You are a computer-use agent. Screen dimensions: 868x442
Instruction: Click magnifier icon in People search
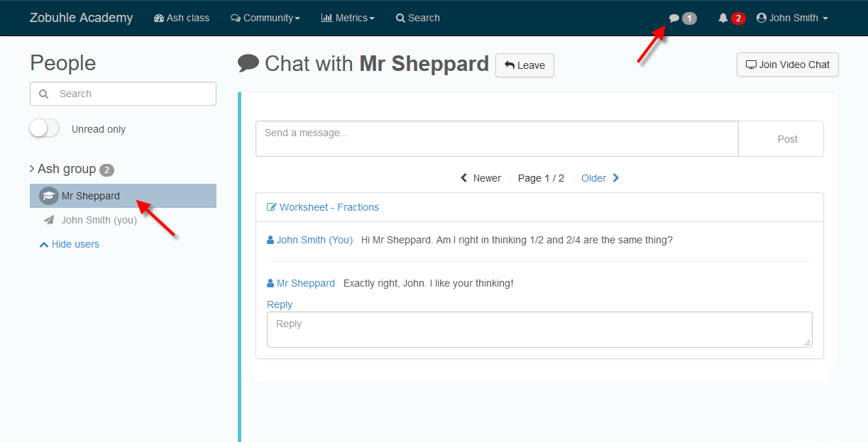pyautogui.click(x=44, y=94)
